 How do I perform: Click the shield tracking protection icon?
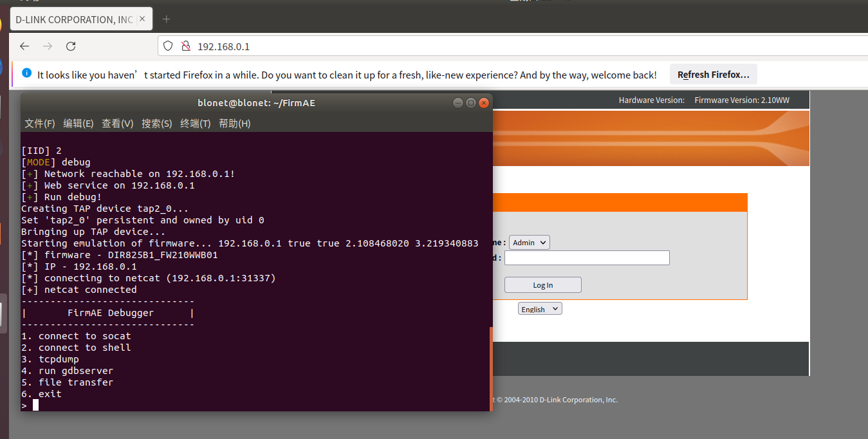pyautogui.click(x=168, y=46)
